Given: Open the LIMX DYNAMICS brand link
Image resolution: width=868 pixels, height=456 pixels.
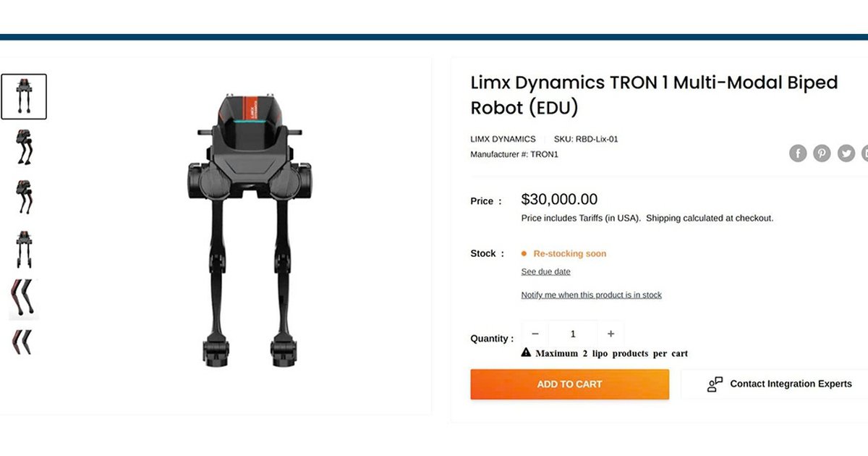Looking at the screenshot, I should click(503, 139).
